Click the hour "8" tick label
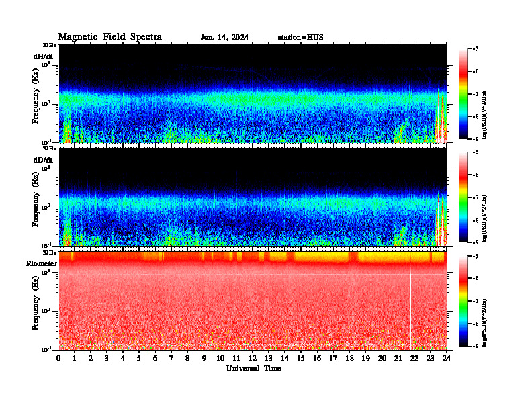Screen dimensions: 532x411 coord(187,359)
